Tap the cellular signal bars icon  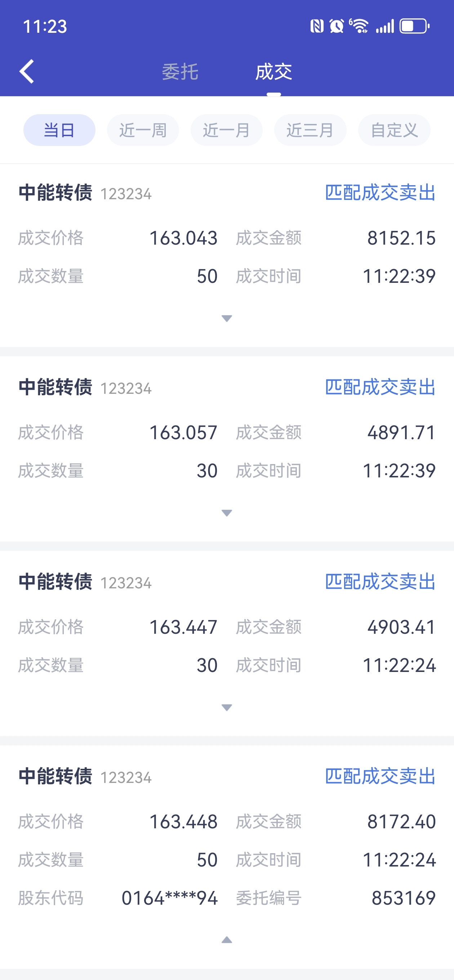click(x=385, y=26)
